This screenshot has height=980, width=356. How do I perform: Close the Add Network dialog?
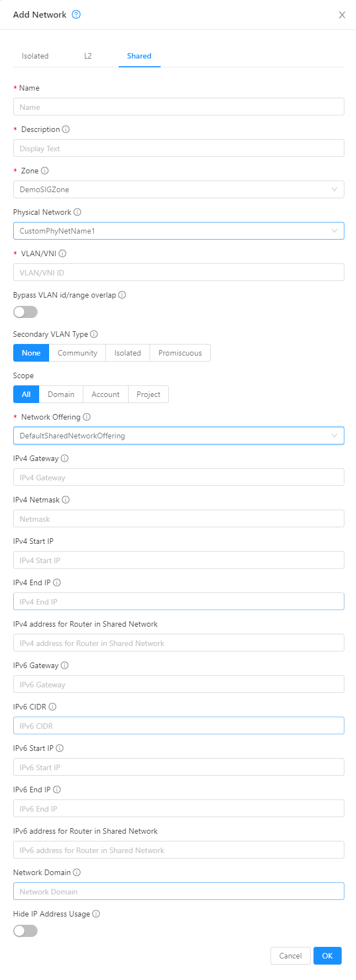coord(342,15)
